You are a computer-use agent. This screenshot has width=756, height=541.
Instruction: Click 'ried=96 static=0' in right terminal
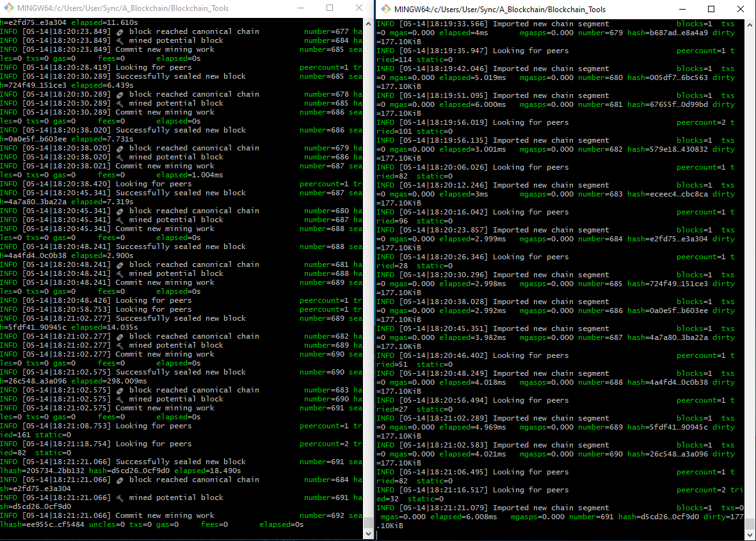coord(415,222)
